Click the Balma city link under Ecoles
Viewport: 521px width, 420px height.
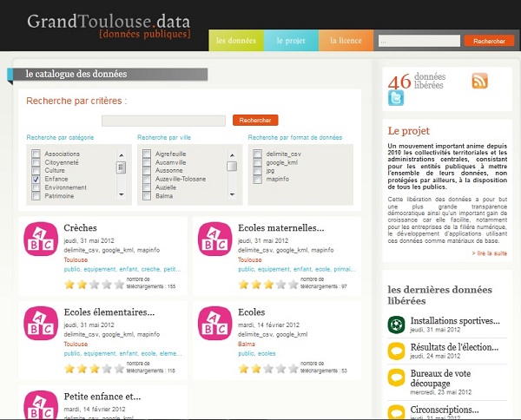click(247, 344)
